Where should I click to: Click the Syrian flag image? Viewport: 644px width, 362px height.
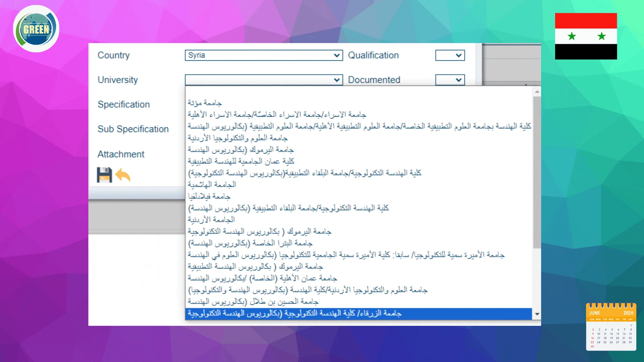click(586, 36)
